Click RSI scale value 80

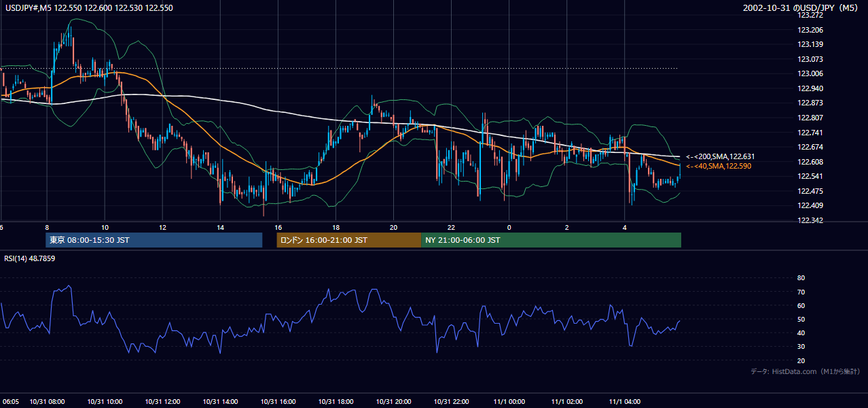[x=801, y=278]
